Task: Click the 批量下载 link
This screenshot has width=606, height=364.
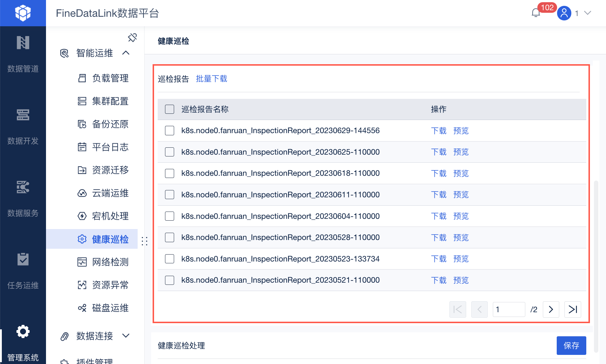Action: [x=211, y=79]
